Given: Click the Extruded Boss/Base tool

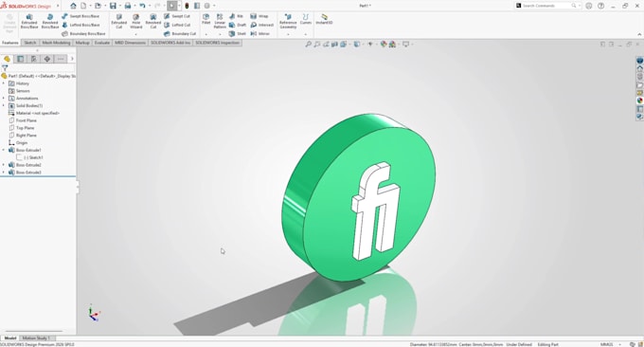Looking at the screenshot, I should 29,21.
